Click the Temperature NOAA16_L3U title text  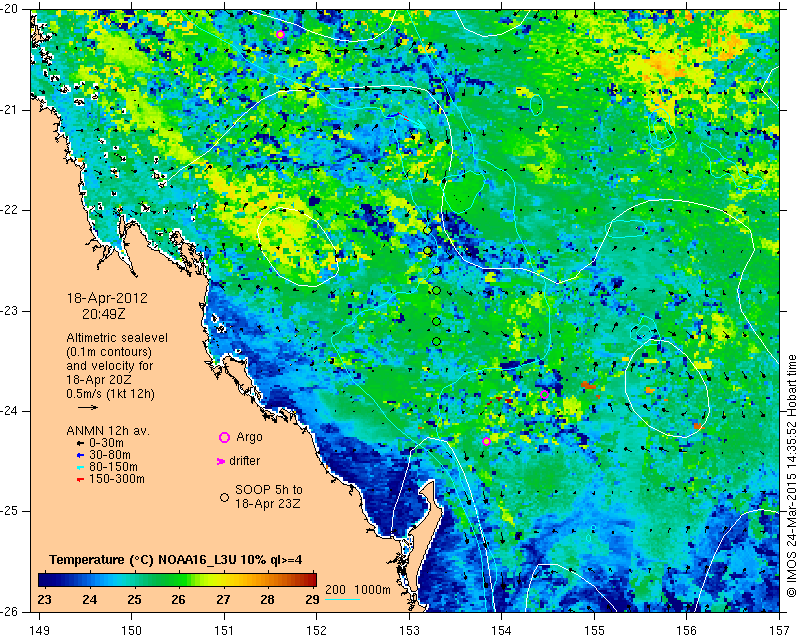tap(176, 559)
